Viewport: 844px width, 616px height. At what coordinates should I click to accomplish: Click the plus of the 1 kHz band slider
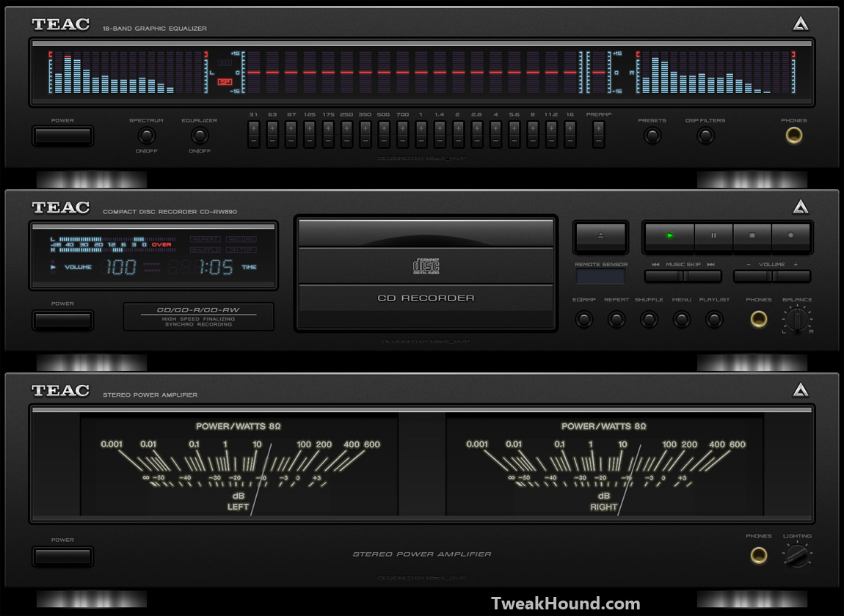[421, 128]
